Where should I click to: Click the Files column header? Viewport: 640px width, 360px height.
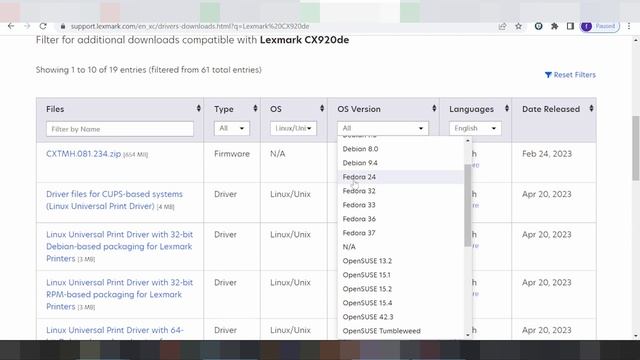click(55, 109)
